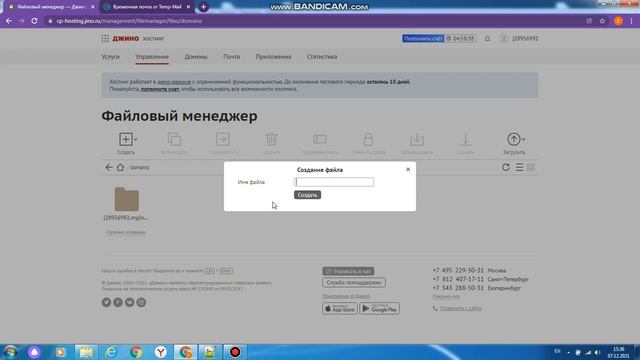Open the file explorer taskbar icon
Screen dimensions: 640x360
(86, 352)
